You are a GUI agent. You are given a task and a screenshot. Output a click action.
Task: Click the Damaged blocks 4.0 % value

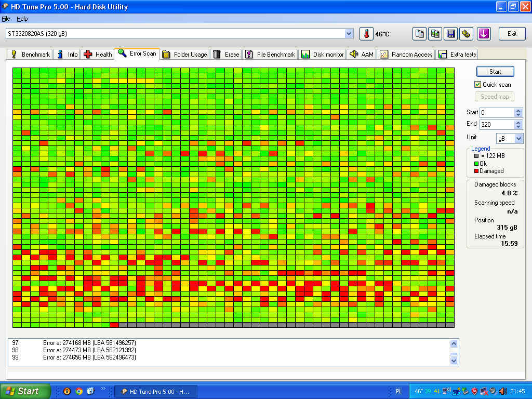tap(510, 193)
